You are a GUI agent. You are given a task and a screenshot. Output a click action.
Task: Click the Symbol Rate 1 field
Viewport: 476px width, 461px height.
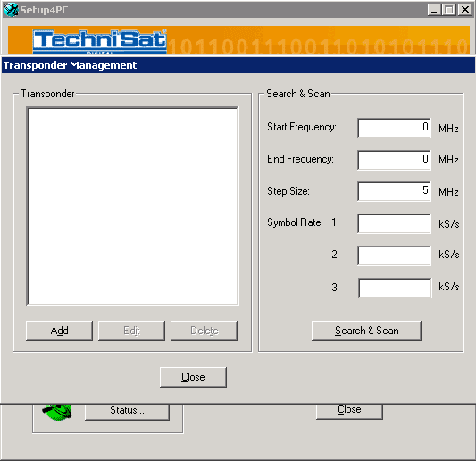coord(394,224)
